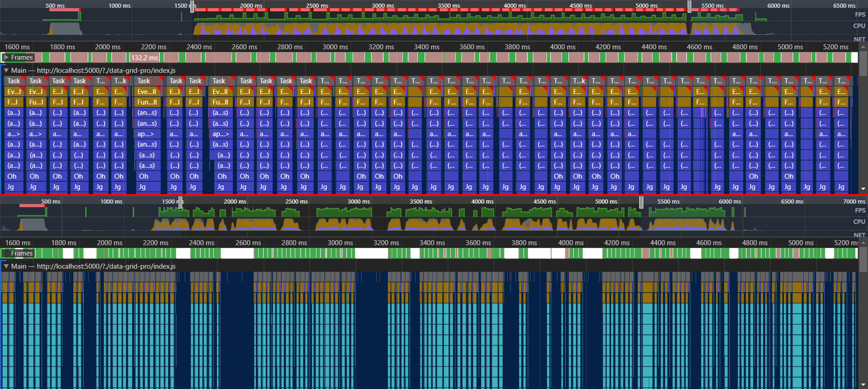This screenshot has height=389, width=868.
Task: Grab the left selection handle in the top overview
Action: click(192, 6)
